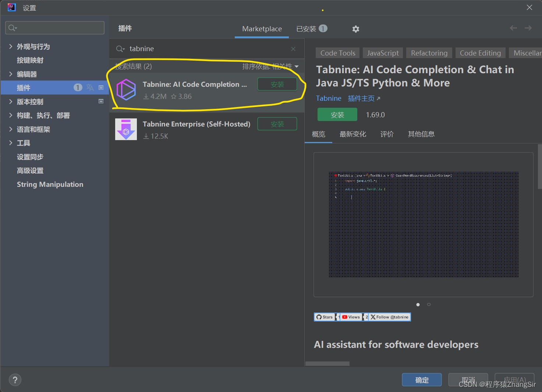This screenshot has height=392, width=542.
Task: Click the IntelliJ IDEA logo in title bar
Action: 12,7
